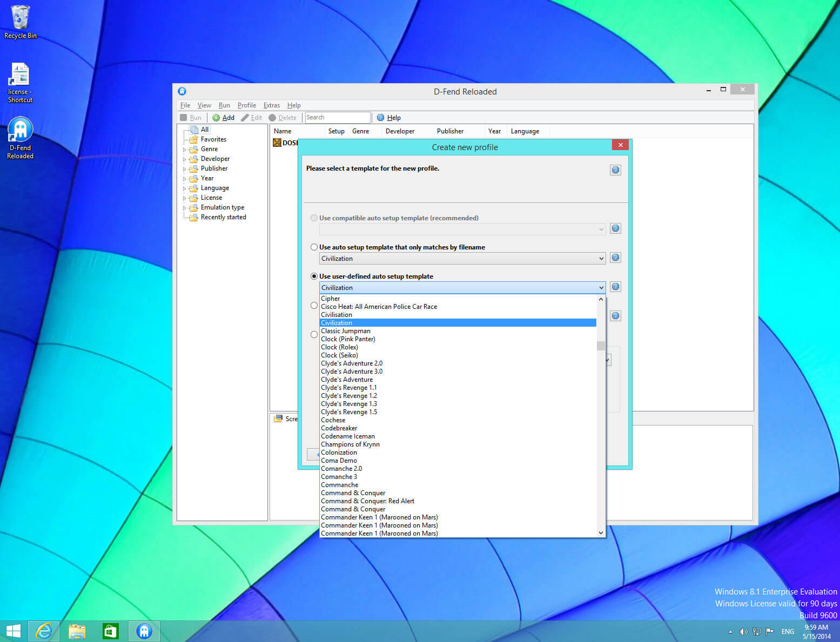Open the View menu
This screenshot has width=840, height=642.
pyautogui.click(x=204, y=105)
